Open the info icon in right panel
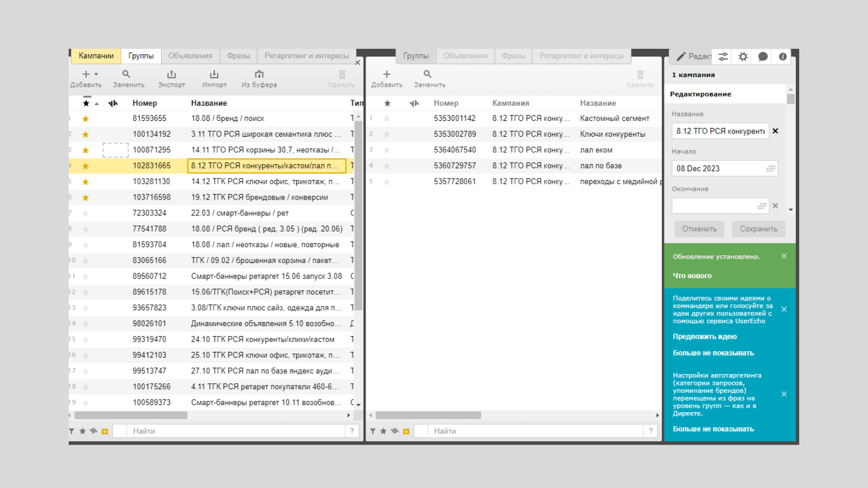 pos(783,56)
